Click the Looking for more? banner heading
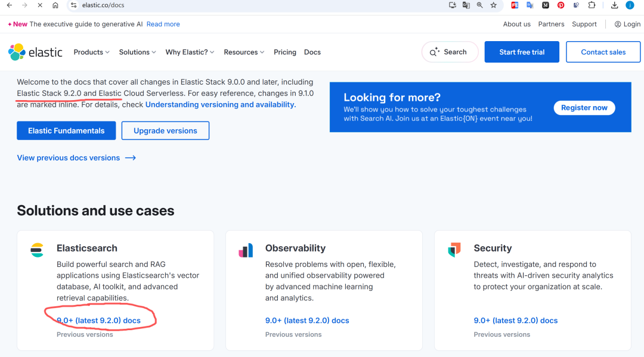This screenshot has width=644, height=357. (x=392, y=97)
